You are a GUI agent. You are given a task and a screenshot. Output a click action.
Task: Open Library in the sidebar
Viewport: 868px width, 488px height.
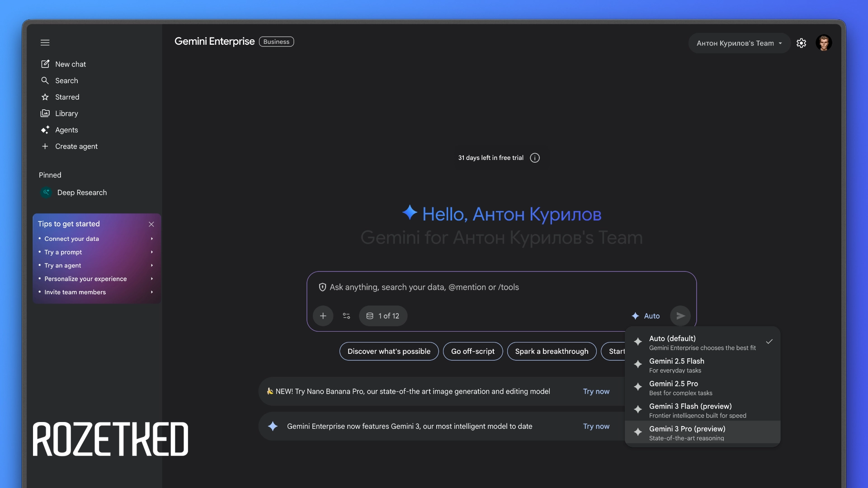pyautogui.click(x=66, y=113)
